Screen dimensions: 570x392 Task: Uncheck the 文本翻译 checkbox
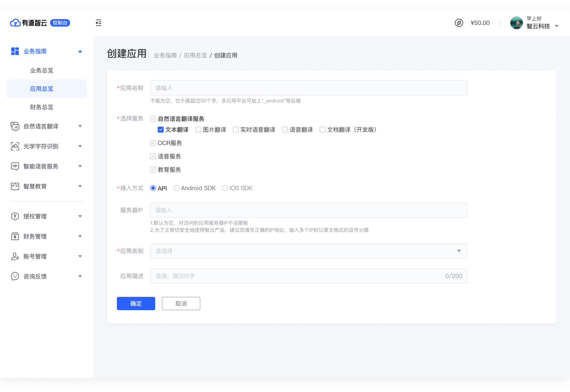(161, 130)
